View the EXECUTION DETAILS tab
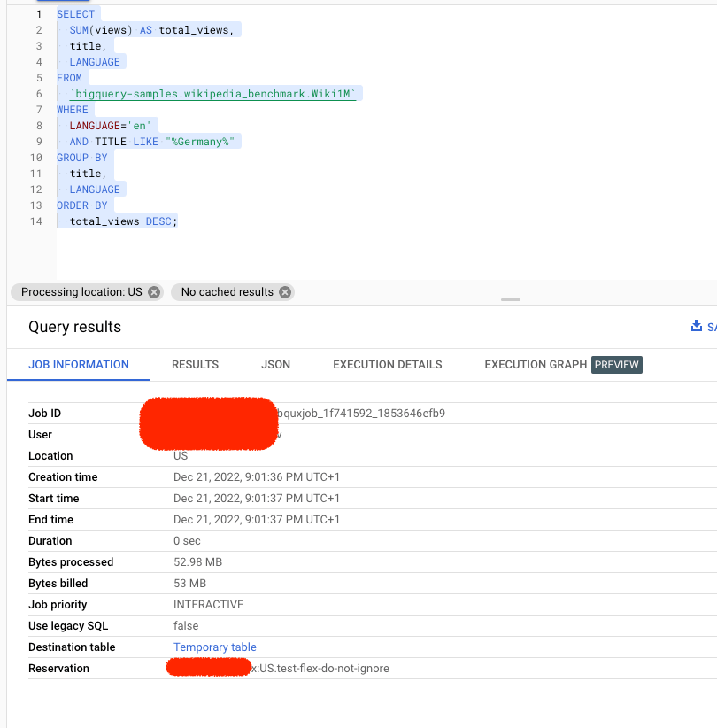 click(x=387, y=364)
